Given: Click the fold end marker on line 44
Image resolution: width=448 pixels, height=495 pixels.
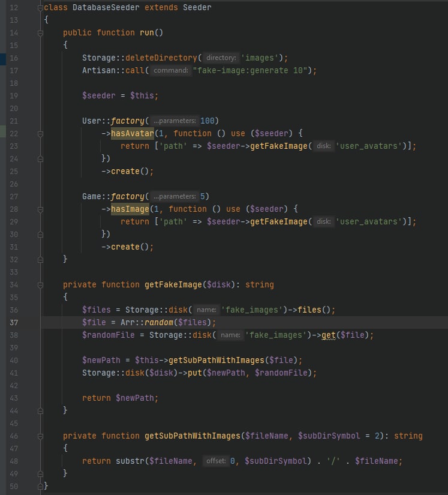Looking at the screenshot, I should pyautogui.click(x=40, y=411).
